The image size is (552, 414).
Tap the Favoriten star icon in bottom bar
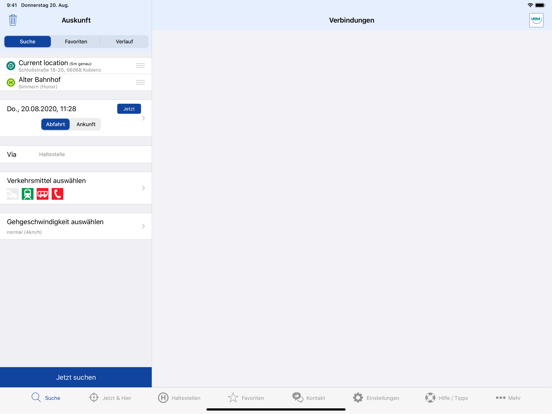click(x=233, y=398)
